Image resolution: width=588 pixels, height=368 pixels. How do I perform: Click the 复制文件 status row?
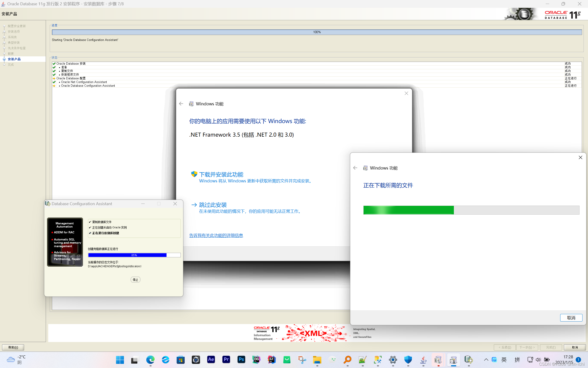317,71
